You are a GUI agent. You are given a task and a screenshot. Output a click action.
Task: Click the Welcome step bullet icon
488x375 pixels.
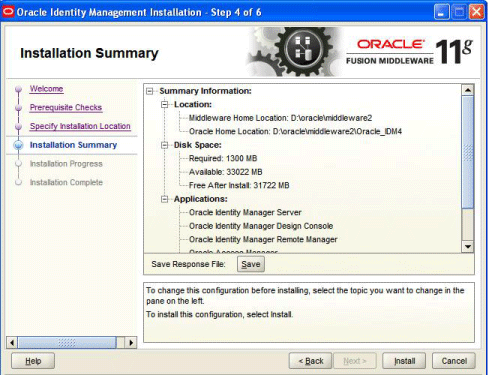[19, 89]
